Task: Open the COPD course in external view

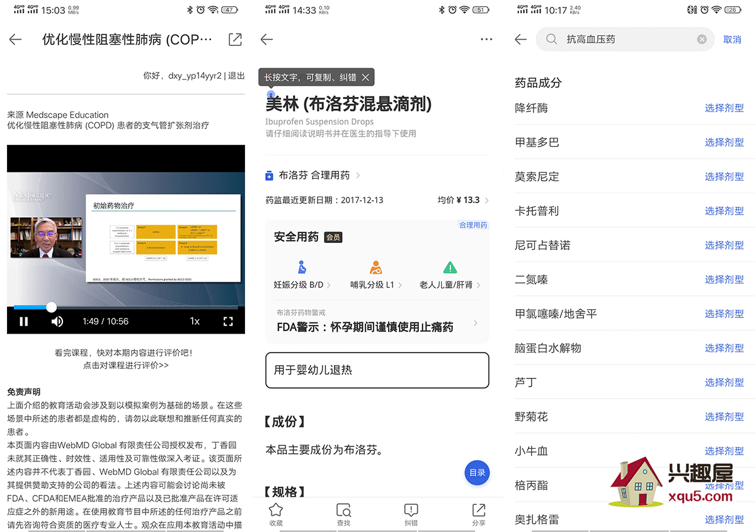Action: 235,40
